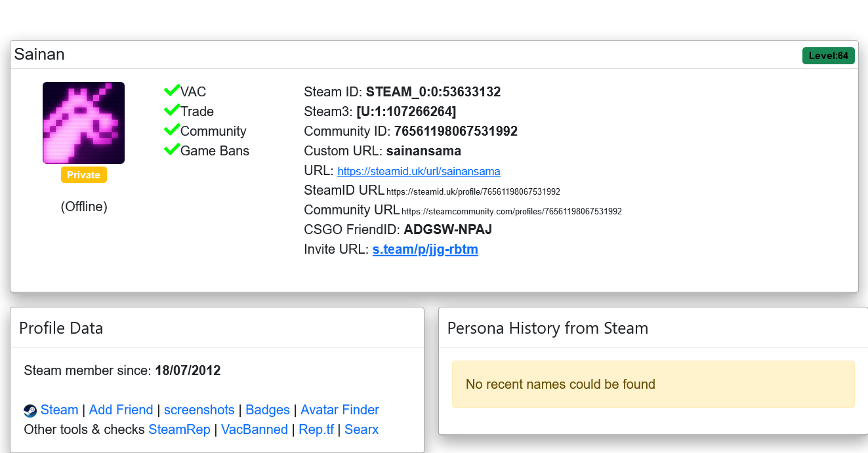Screen dimensions: 868x453
Task: Open the screenshots page
Action: (199, 410)
